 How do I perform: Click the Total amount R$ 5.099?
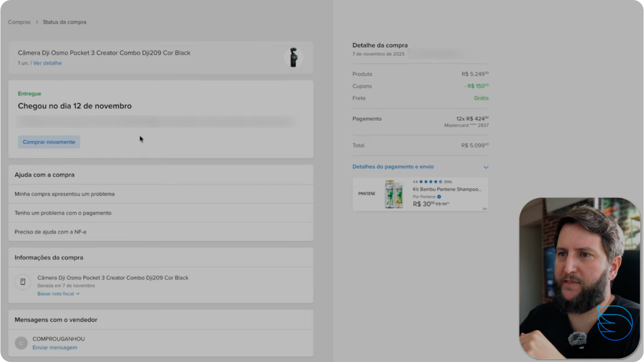coord(475,145)
